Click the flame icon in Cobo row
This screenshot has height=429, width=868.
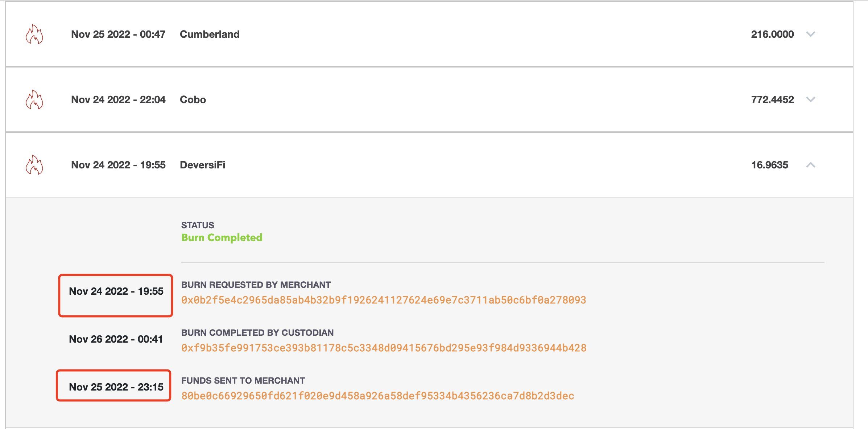34,100
